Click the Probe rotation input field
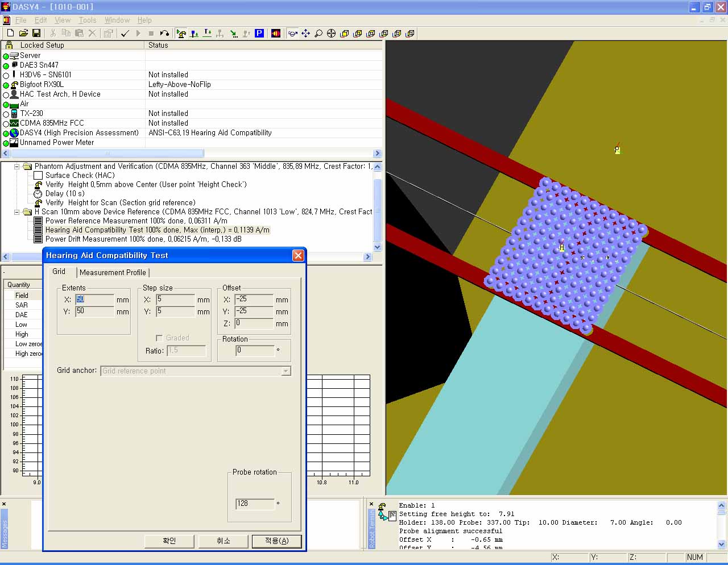This screenshot has width=728, height=565. click(x=255, y=504)
